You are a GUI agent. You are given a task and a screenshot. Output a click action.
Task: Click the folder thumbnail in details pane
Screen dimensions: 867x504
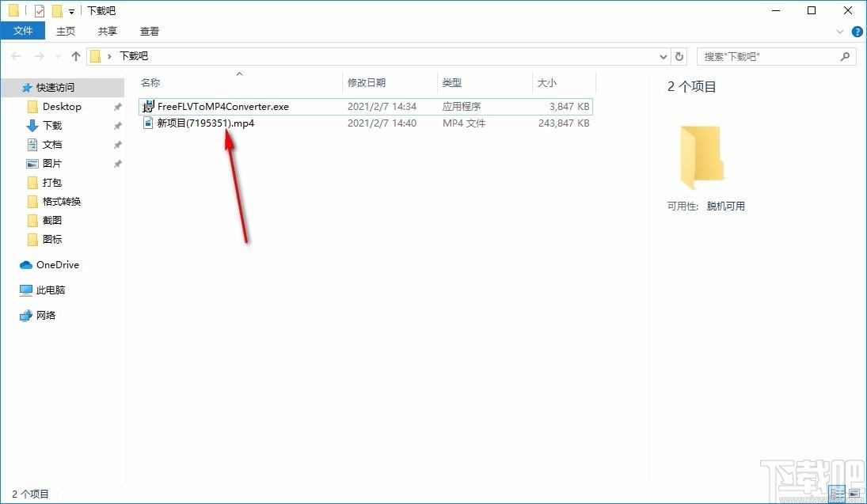(x=701, y=157)
